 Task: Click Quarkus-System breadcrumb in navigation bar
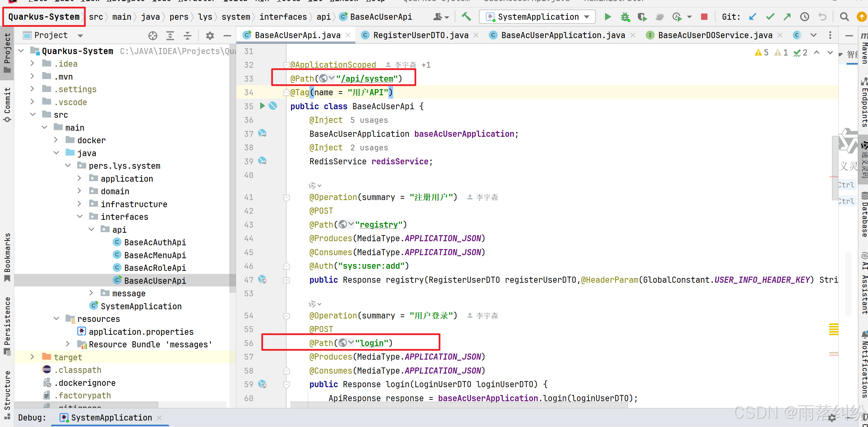pyautogui.click(x=44, y=17)
